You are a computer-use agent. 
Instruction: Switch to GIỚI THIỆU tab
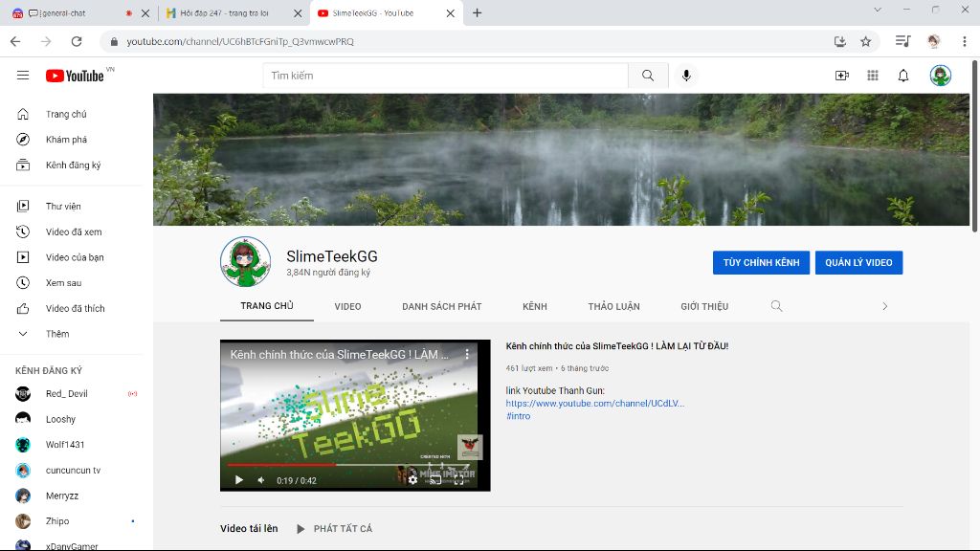(704, 306)
